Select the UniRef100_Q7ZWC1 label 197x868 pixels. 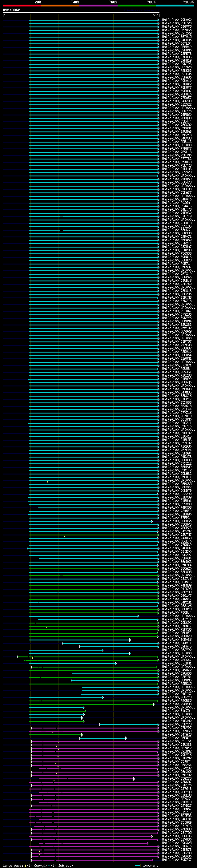point(176,365)
